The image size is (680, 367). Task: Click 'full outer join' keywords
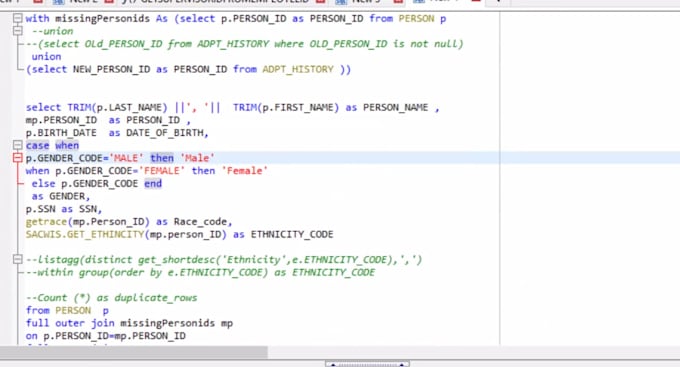[70, 323]
